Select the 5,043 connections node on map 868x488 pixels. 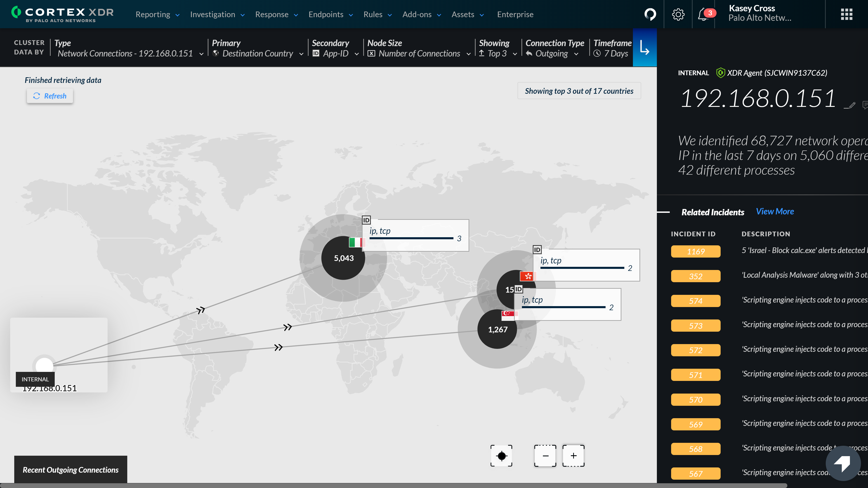click(x=343, y=258)
